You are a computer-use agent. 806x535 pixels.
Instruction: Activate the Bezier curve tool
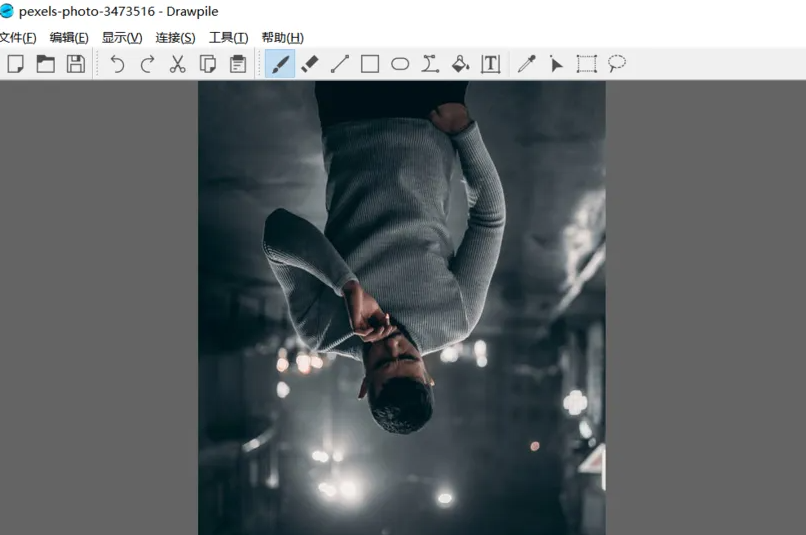[x=430, y=64]
